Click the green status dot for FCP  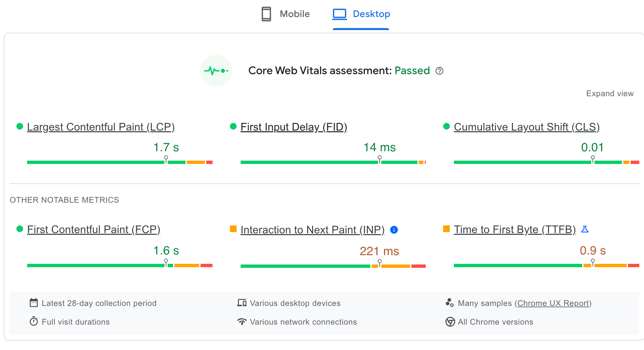20,229
